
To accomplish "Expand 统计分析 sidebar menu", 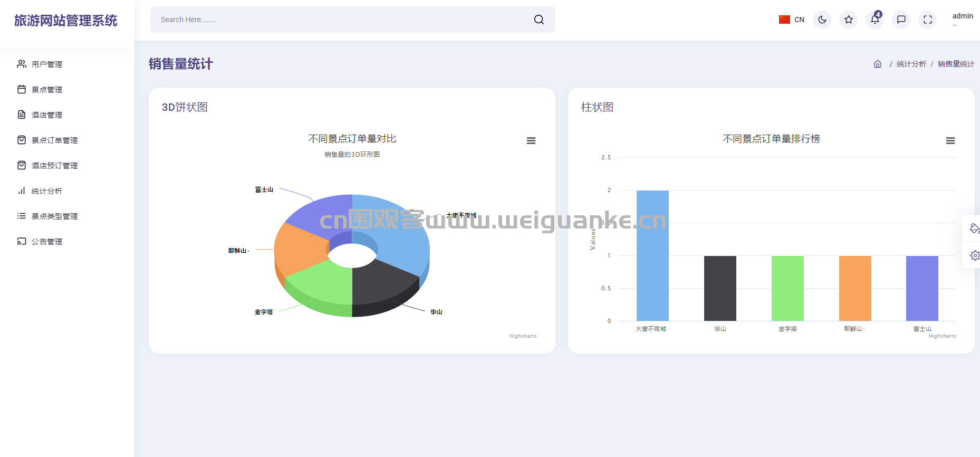I will coord(46,191).
